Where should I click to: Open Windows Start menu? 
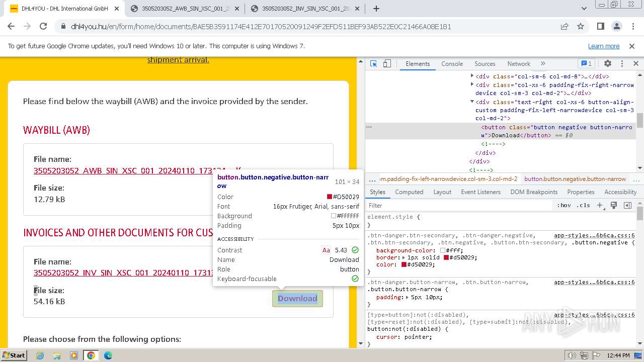pyautogui.click(x=14, y=355)
